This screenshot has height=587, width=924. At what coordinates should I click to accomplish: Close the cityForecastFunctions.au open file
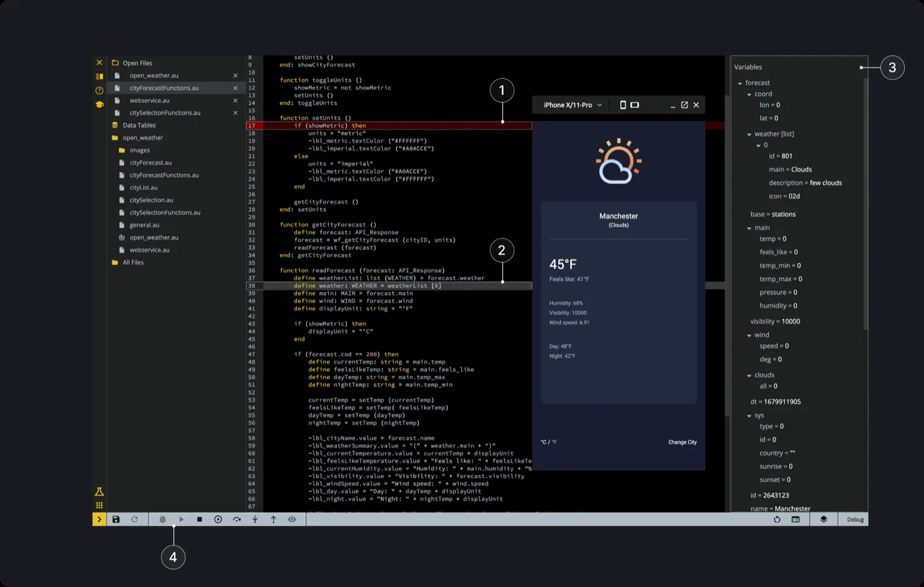tap(235, 88)
